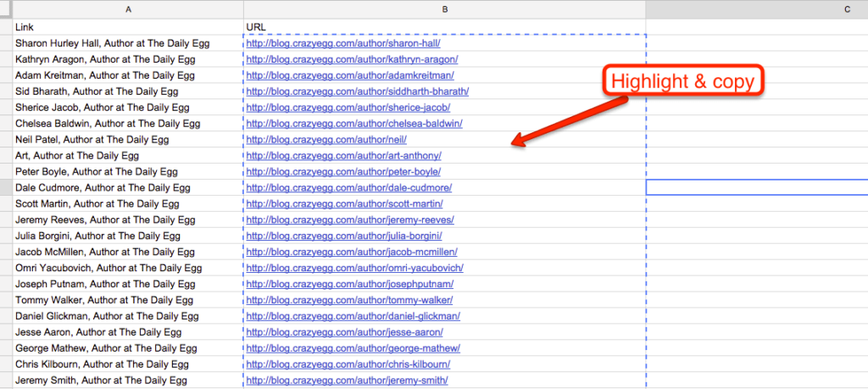Select cell 'Chelsea Baldwin, Author at The Daily Egg'
This screenshot has height=389, width=868.
click(128, 123)
